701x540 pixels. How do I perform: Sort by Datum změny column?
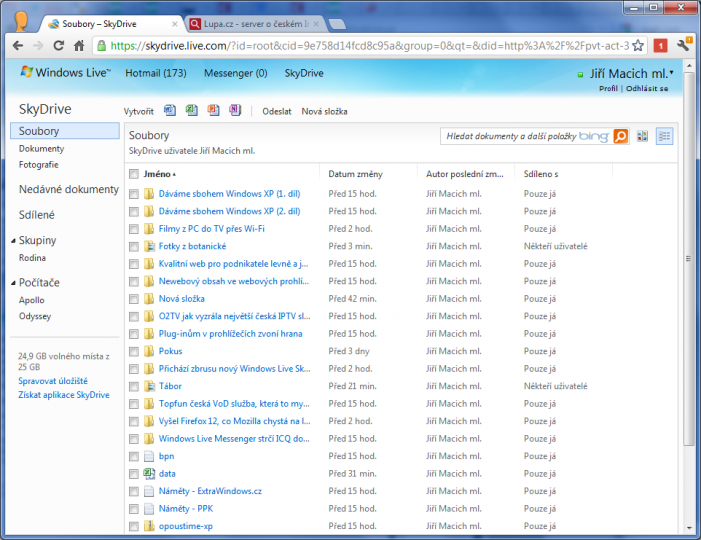(x=355, y=174)
